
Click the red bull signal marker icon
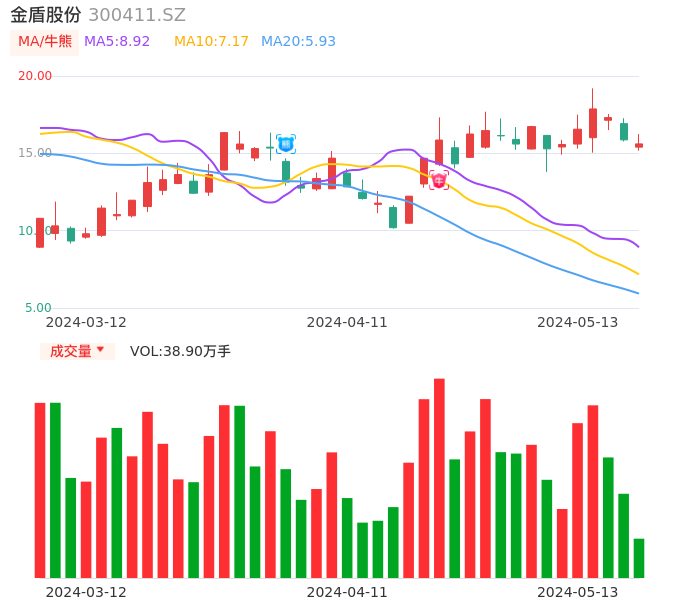(x=439, y=180)
